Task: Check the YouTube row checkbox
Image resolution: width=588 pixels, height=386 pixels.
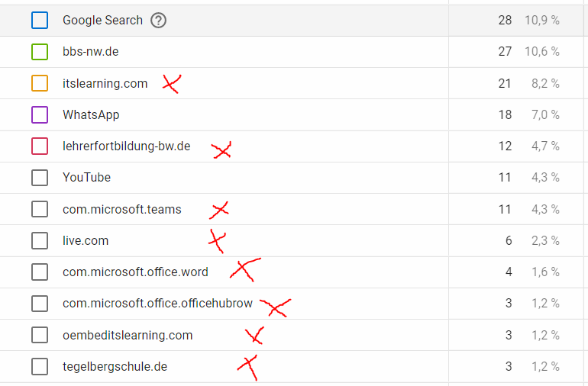Action: click(x=40, y=177)
